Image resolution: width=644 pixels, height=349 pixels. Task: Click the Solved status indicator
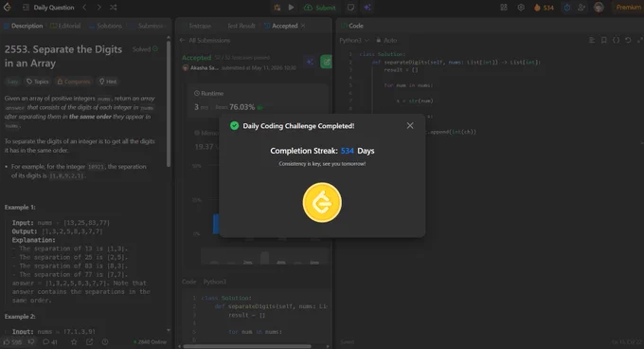tap(145, 49)
